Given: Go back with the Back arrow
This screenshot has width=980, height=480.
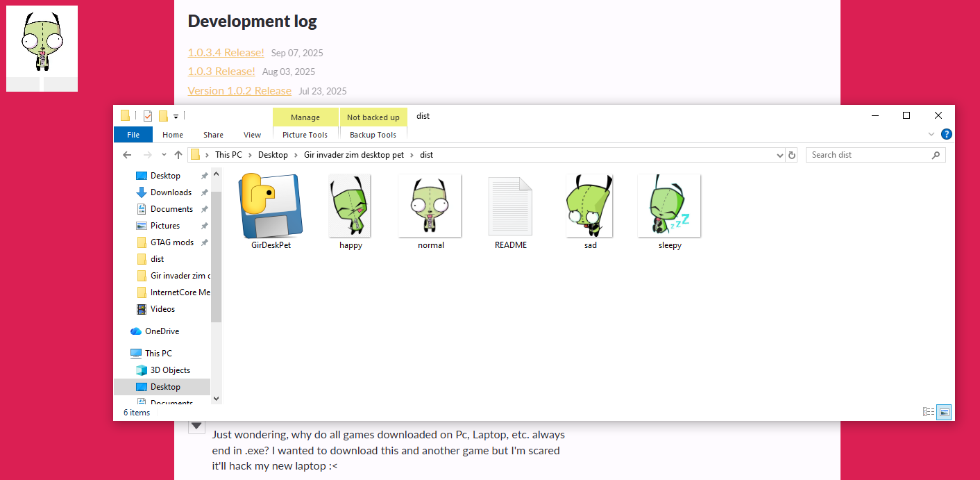Looking at the screenshot, I should click(127, 155).
